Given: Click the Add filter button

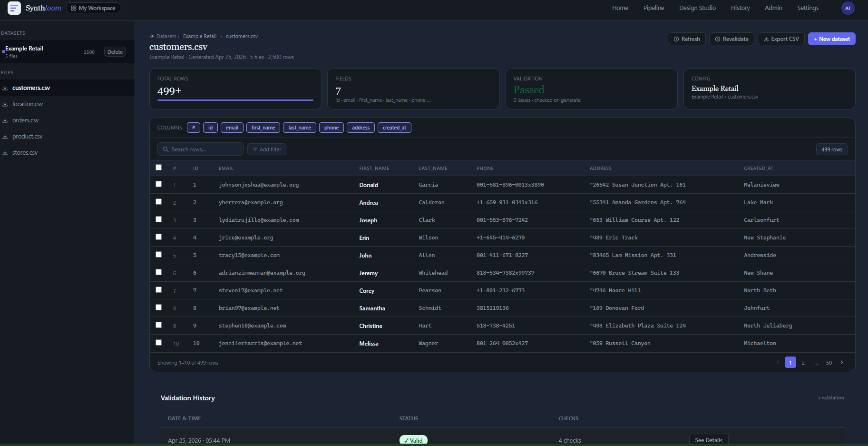Looking at the screenshot, I should 267,149.
